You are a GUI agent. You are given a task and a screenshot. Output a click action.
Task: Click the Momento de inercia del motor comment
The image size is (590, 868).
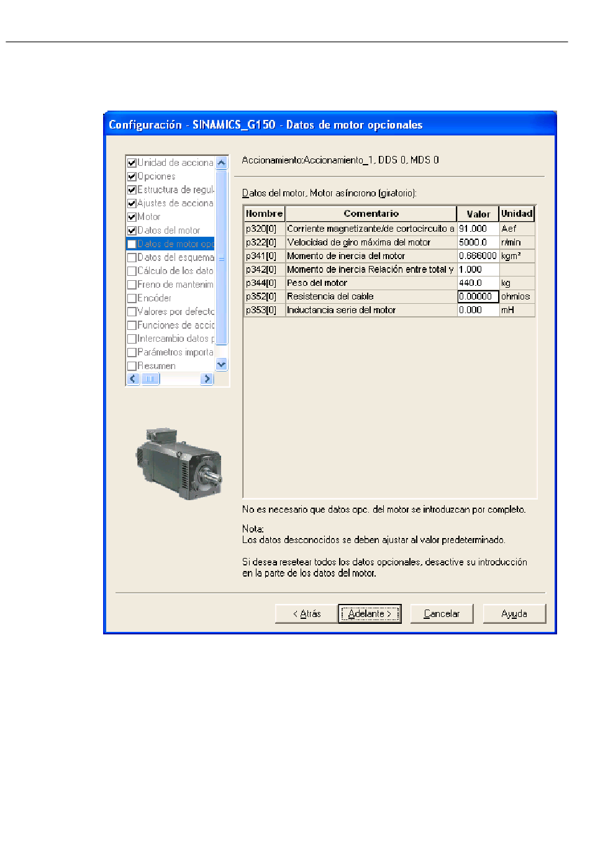(371, 256)
